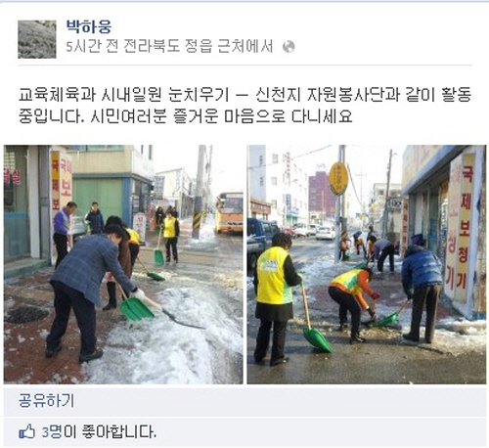Click the public globe privacy icon

pos(289,47)
